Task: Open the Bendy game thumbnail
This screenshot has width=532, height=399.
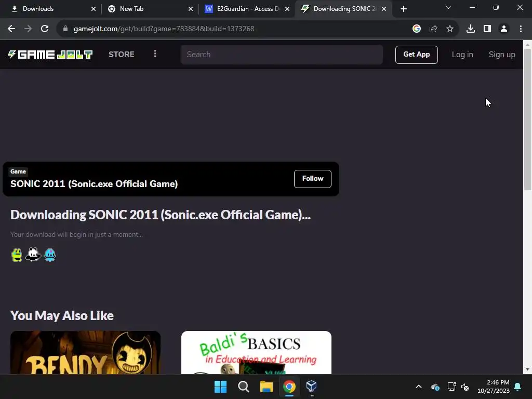Action: [x=86, y=353]
